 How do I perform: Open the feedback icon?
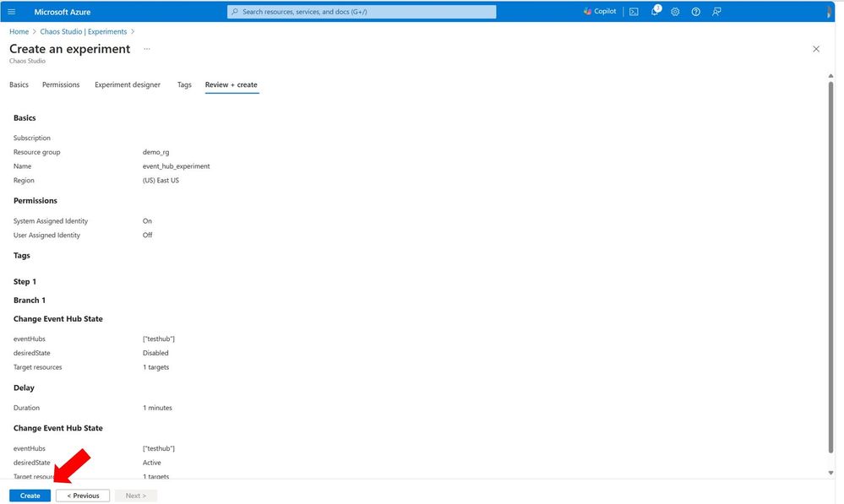tap(716, 11)
